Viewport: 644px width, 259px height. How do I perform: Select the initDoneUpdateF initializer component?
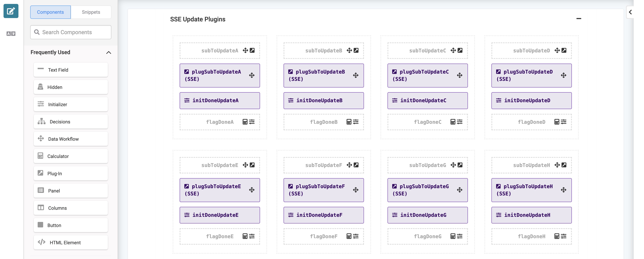pos(324,215)
